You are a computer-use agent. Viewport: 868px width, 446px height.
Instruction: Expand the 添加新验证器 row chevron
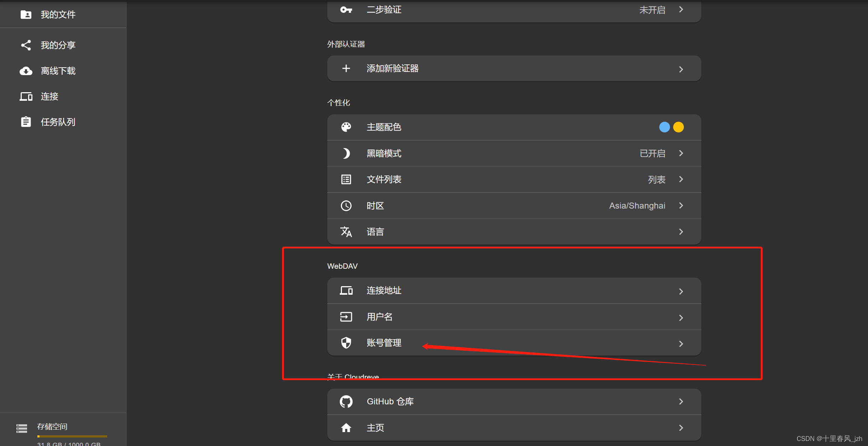click(681, 69)
